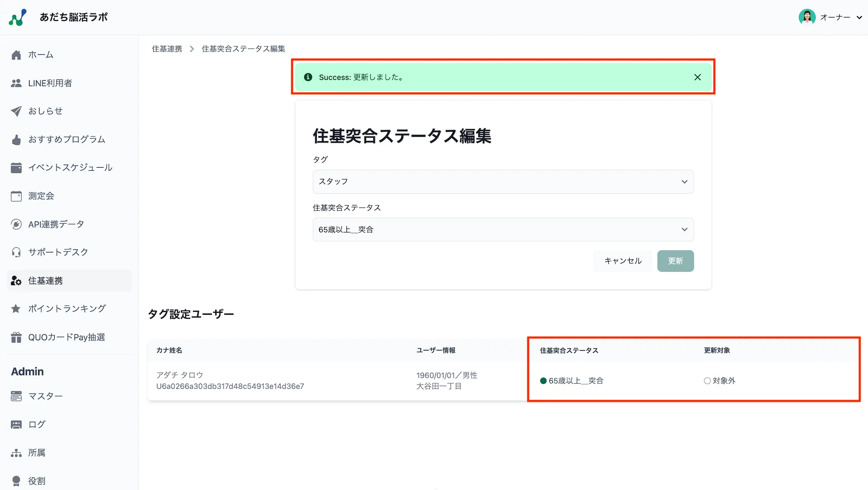Image resolution: width=868 pixels, height=490 pixels.
Task: Open ポイントランキング
Action: [66, 308]
